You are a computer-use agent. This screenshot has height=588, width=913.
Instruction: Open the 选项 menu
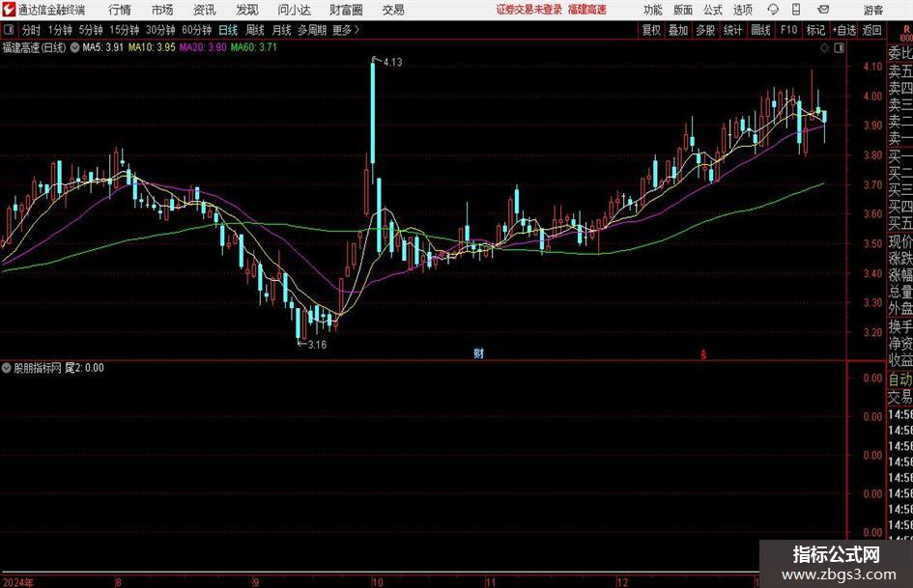pyautogui.click(x=743, y=10)
